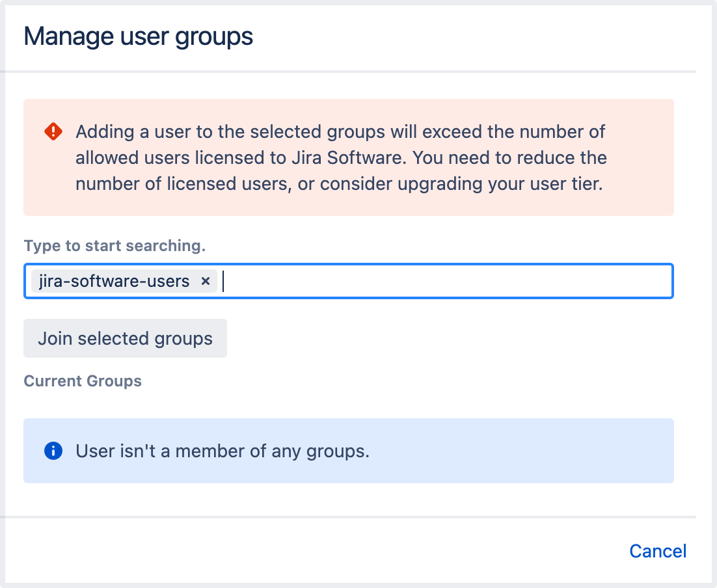Click the red error warning icon

click(53, 132)
